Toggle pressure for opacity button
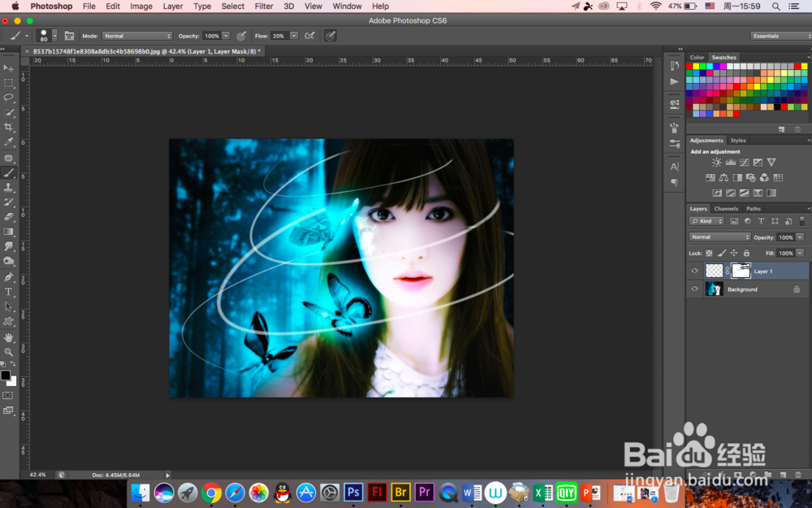Screen dimensions: 812x508 (241, 36)
